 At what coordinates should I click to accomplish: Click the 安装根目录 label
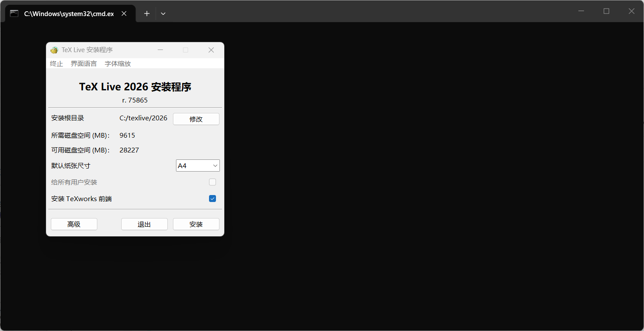67,118
